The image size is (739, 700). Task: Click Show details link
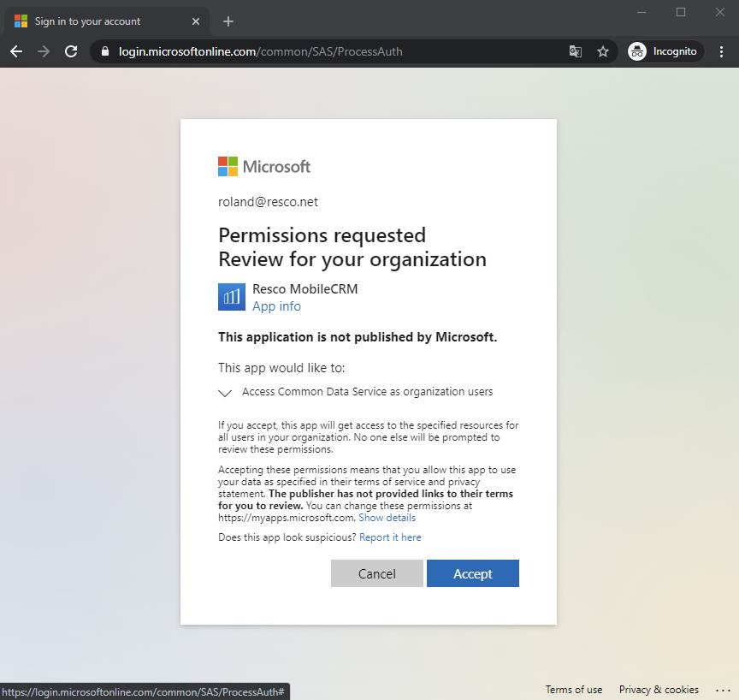pyautogui.click(x=387, y=518)
